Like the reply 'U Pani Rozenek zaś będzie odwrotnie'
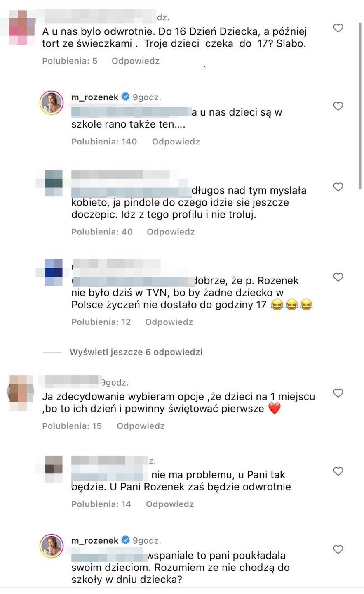Viewport: 364px width, 594px height. tap(338, 471)
